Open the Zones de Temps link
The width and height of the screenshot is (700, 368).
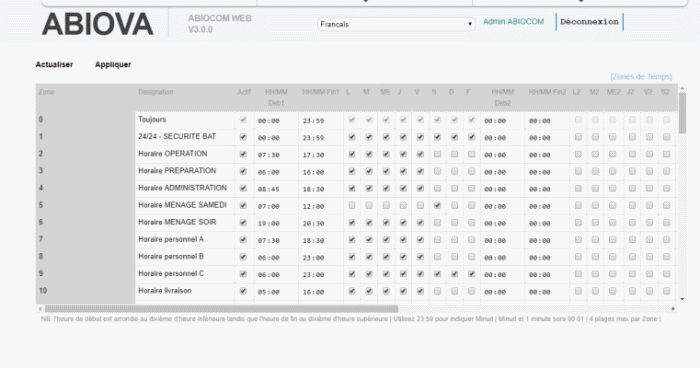click(x=641, y=77)
